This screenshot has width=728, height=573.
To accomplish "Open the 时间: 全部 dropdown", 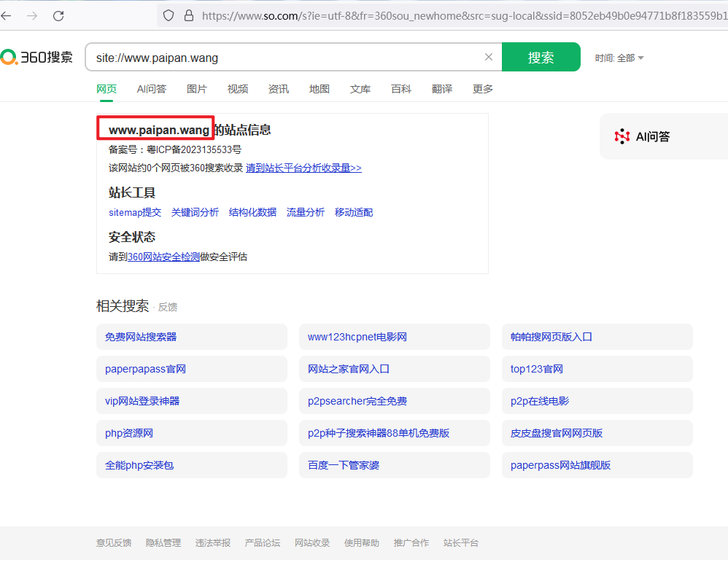I will point(619,58).
